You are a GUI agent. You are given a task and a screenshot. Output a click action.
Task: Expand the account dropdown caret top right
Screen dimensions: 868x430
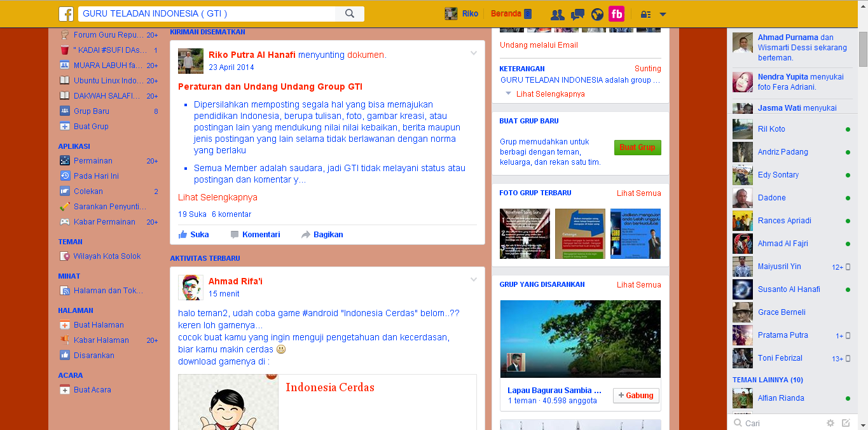(x=662, y=13)
